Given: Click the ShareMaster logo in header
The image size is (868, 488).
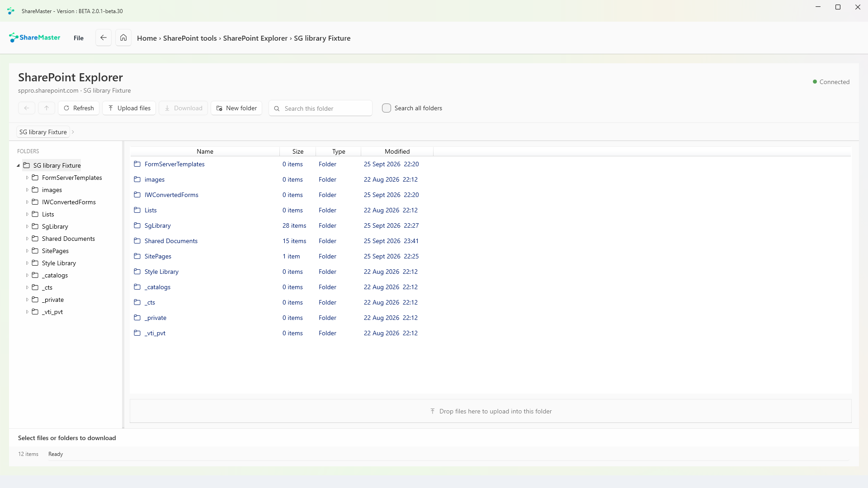Looking at the screenshot, I should click(x=34, y=38).
